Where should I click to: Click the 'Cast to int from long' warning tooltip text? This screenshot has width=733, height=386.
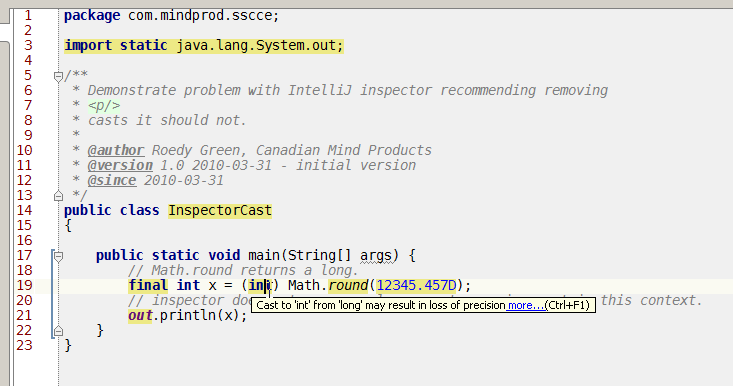(381, 306)
